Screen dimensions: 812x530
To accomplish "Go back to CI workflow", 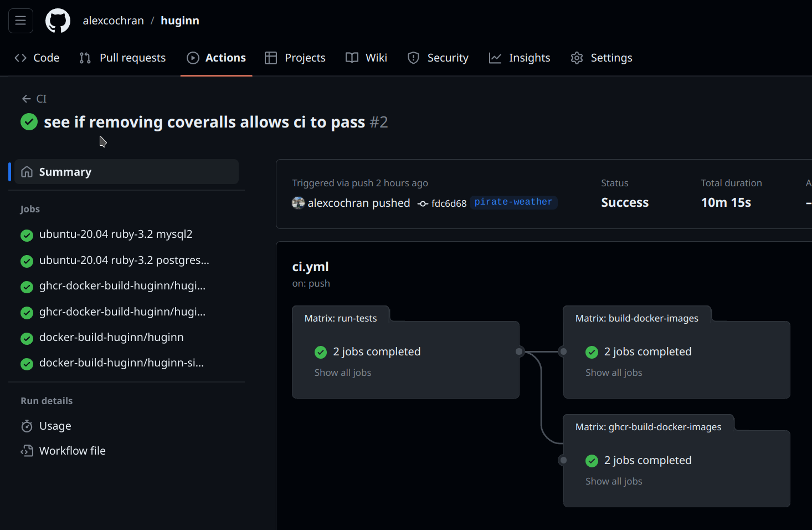I will [x=34, y=99].
